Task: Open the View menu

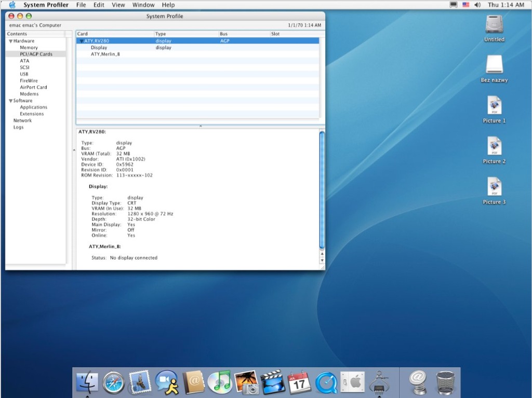Action: 118,5
